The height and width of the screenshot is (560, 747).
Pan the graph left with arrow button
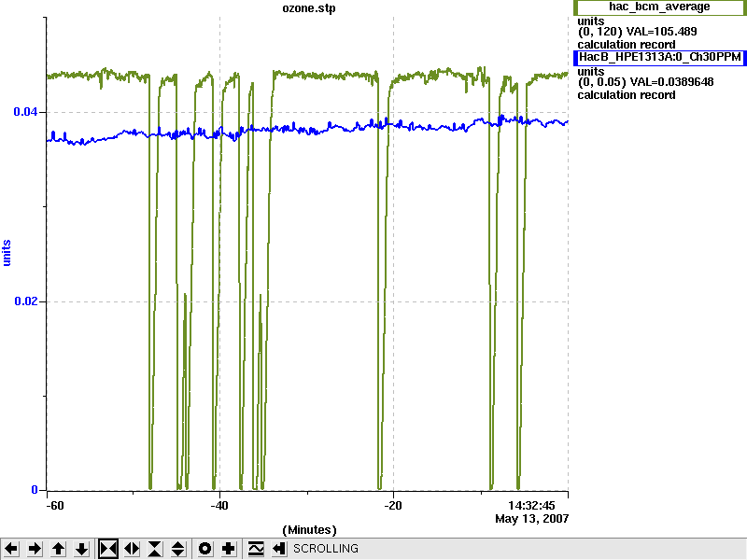point(11,549)
